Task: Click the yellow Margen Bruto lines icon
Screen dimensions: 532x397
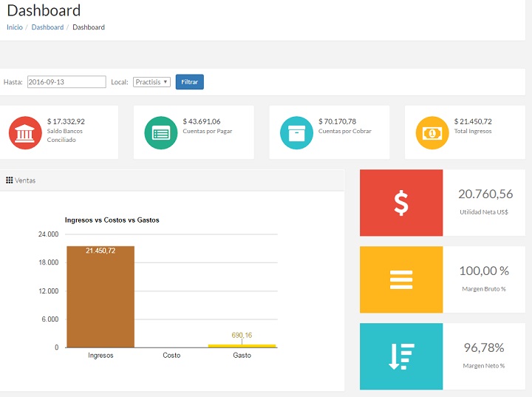Action: coord(401,279)
